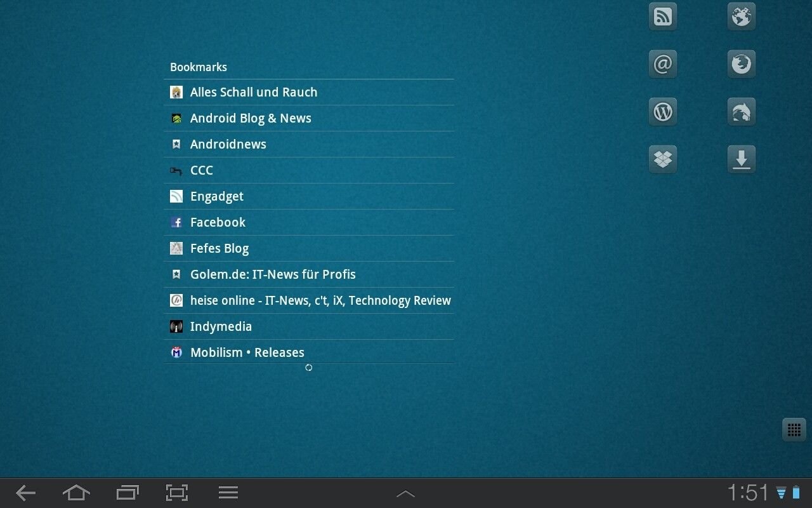812x508 pixels.
Task: Tap the 1:51 clock in status bar
Action: point(748,493)
